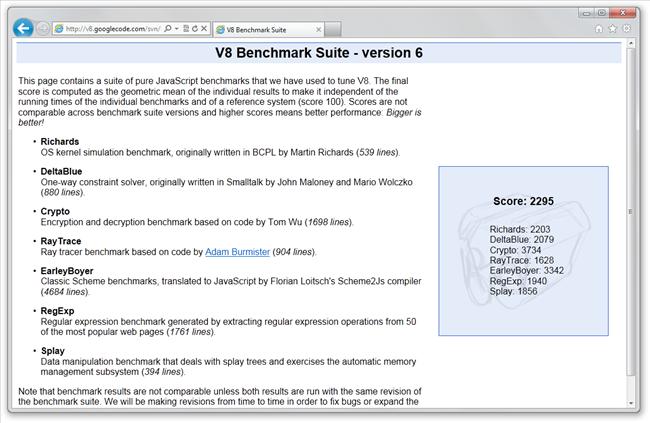650x423 pixels.
Task: Click the '(4684 lines)' text
Action: pos(65,292)
